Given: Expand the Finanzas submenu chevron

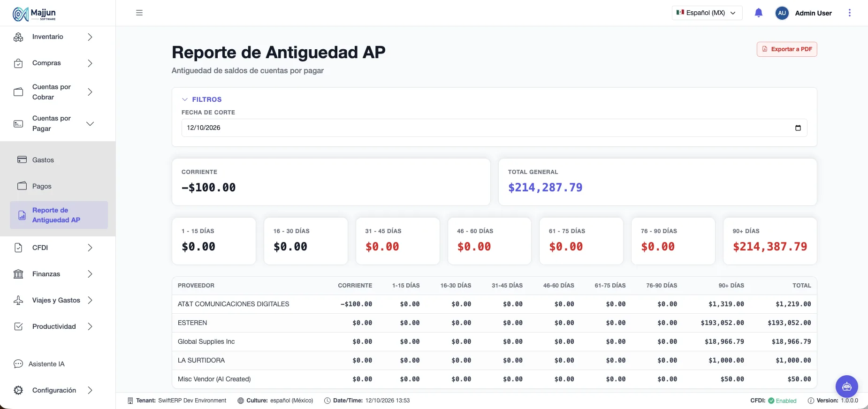Looking at the screenshot, I should click(x=90, y=274).
